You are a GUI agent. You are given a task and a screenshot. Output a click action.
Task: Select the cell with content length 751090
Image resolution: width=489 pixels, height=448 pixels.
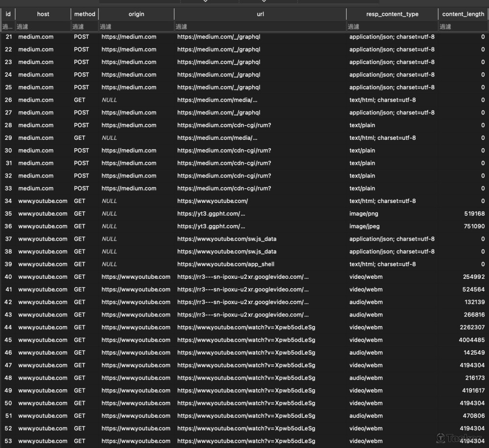474,226
